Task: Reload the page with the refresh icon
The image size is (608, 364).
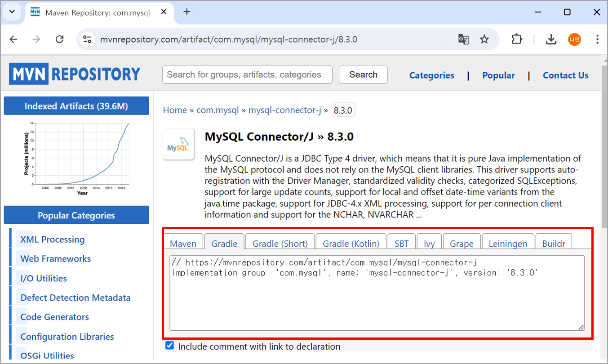Action: 59,40
